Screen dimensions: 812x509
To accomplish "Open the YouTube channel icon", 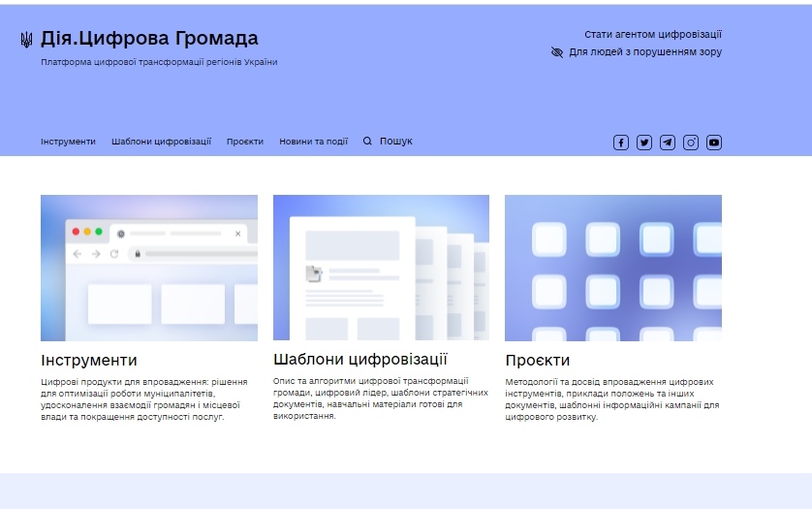I will [x=714, y=143].
